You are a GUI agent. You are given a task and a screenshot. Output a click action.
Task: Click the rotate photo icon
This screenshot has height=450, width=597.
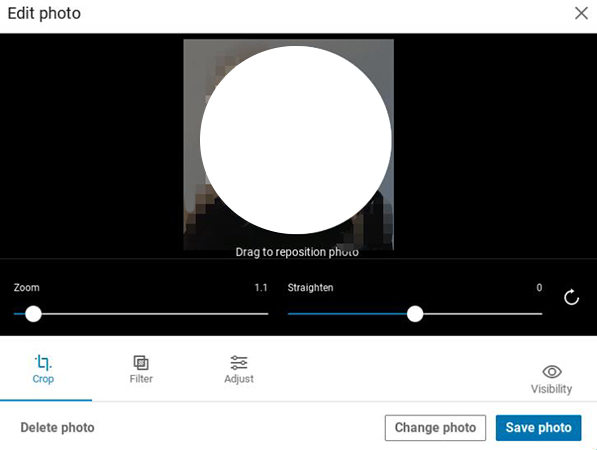571,297
